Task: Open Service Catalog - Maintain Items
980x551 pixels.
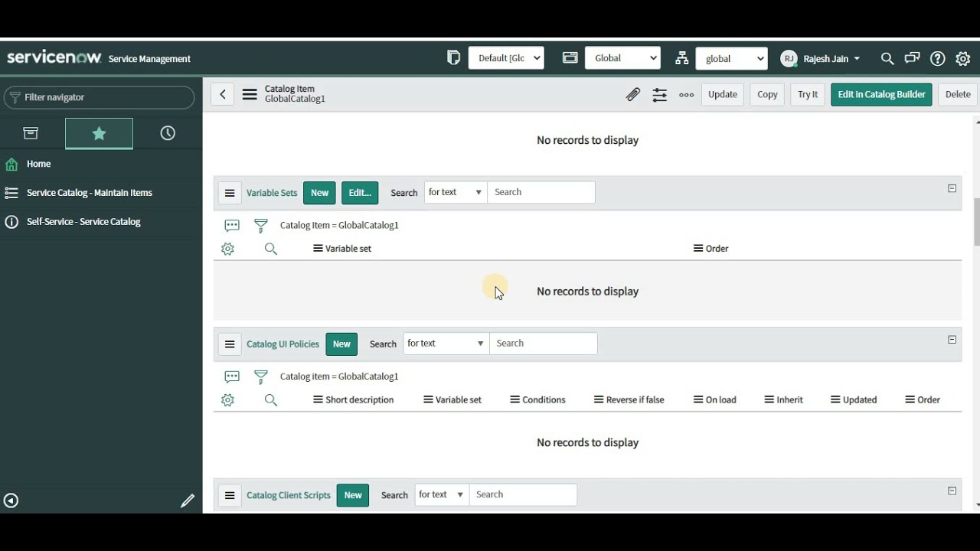Action: tap(89, 192)
